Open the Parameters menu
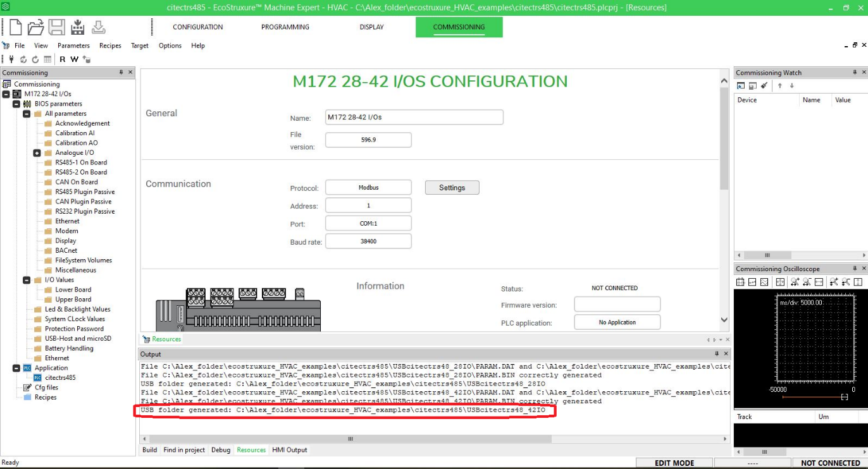 coord(73,46)
